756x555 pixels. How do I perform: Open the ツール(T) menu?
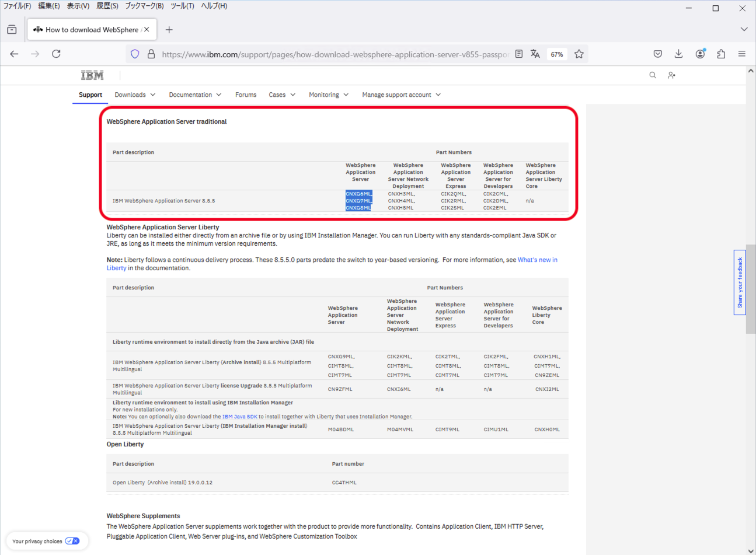[x=182, y=6]
